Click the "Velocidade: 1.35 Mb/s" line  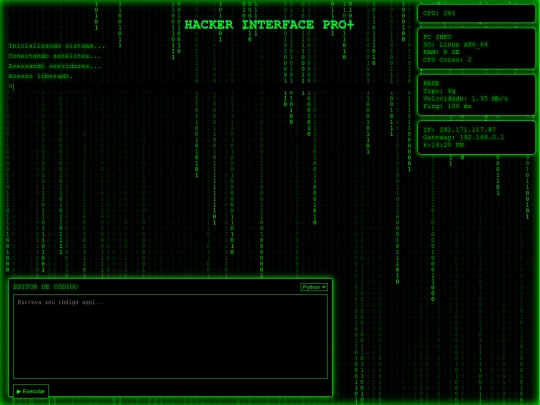pos(465,98)
